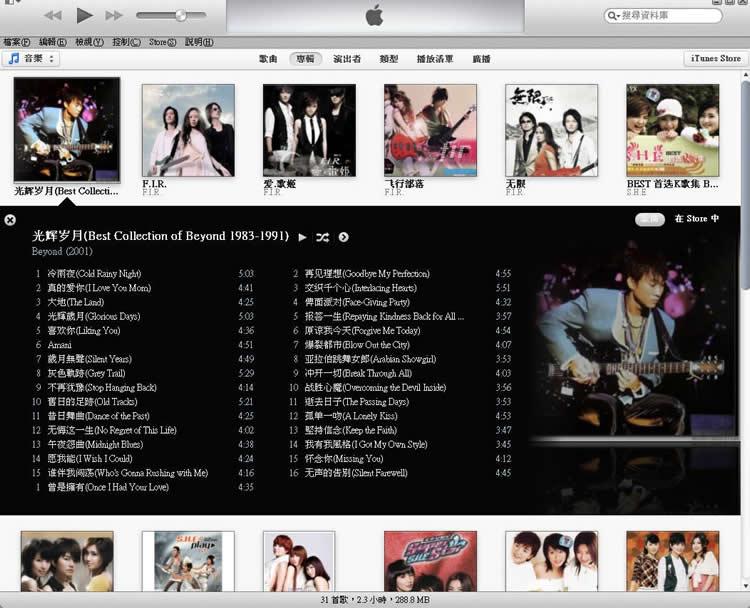This screenshot has height=608, width=750.
Task: Switch to the 類型 tab
Action: pos(388,59)
